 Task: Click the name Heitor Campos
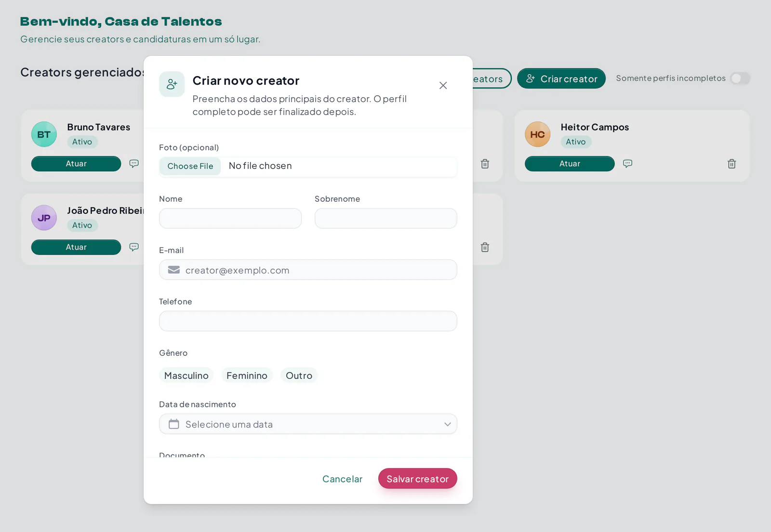point(595,127)
